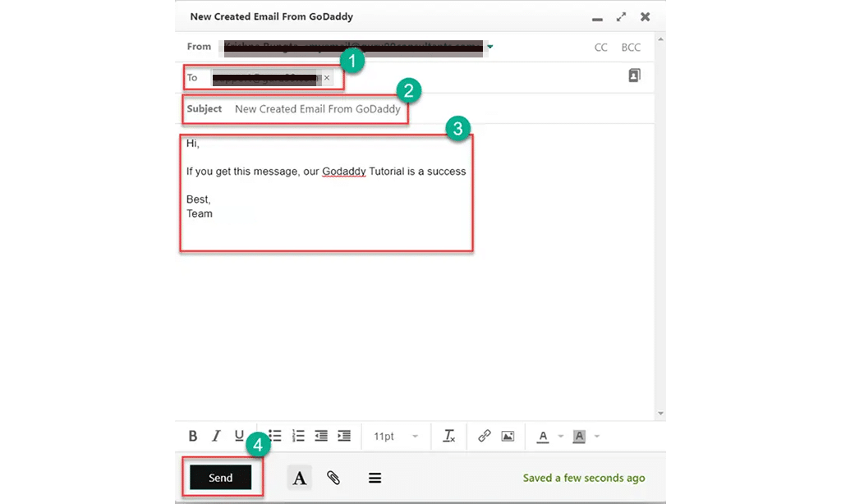Expand the highlight color options arrow

(597, 437)
